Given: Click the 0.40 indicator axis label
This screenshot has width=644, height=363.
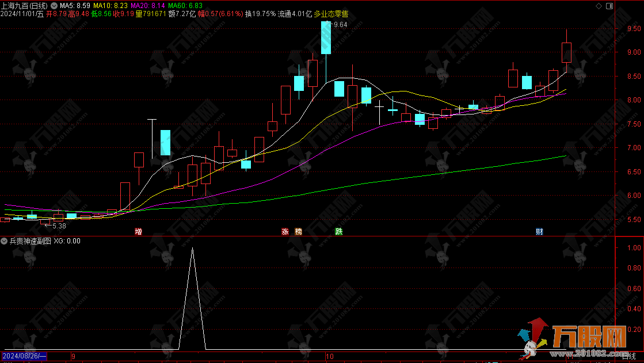Looking at the screenshot, I should (634, 309).
